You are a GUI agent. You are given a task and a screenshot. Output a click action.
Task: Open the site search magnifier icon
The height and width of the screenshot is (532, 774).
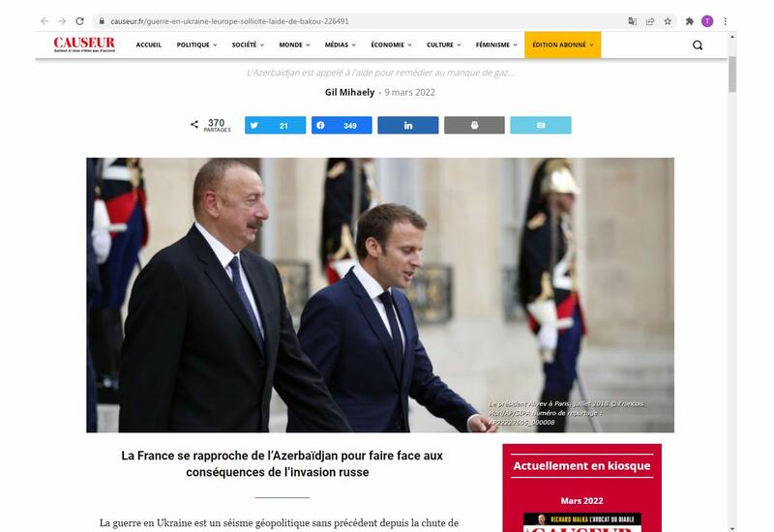pyautogui.click(x=697, y=45)
